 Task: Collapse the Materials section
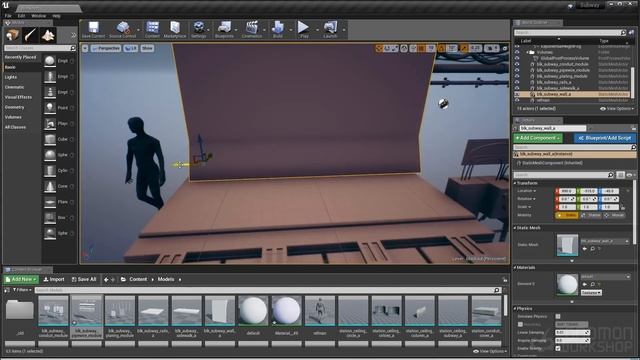[515, 267]
